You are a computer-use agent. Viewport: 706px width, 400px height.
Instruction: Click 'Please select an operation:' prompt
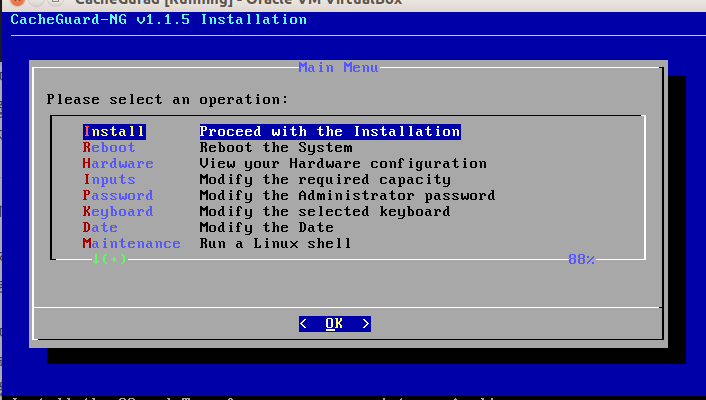[167, 100]
